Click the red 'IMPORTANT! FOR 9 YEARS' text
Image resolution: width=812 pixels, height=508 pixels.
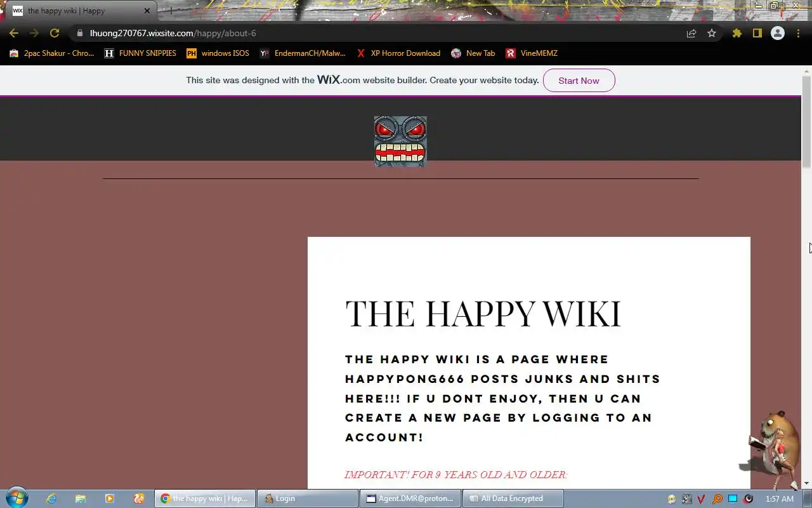455,474
